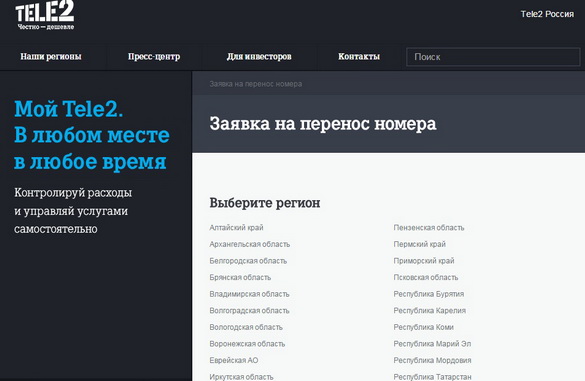Select the Пермский край region
The height and width of the screenshot is (381, 585).
pos(419,244)
